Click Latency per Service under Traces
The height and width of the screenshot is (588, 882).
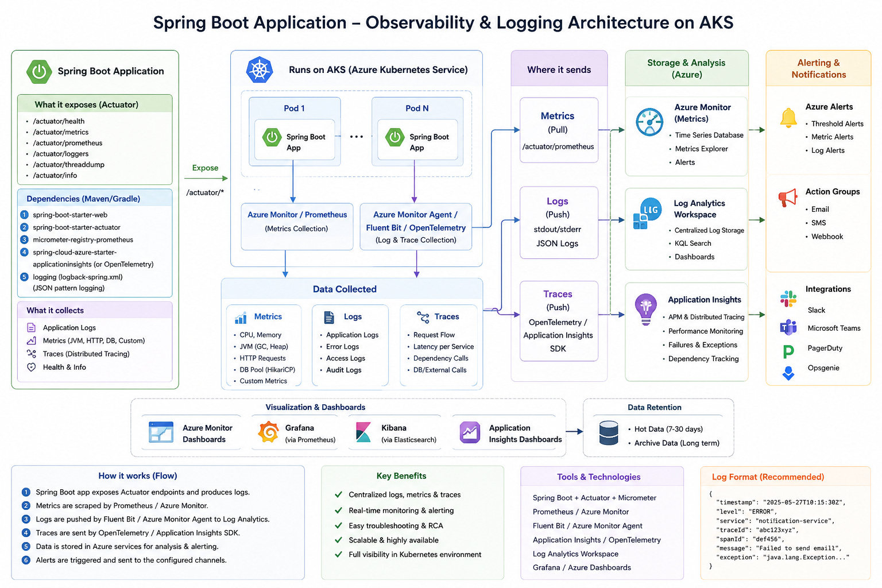(x=444, y=347)
